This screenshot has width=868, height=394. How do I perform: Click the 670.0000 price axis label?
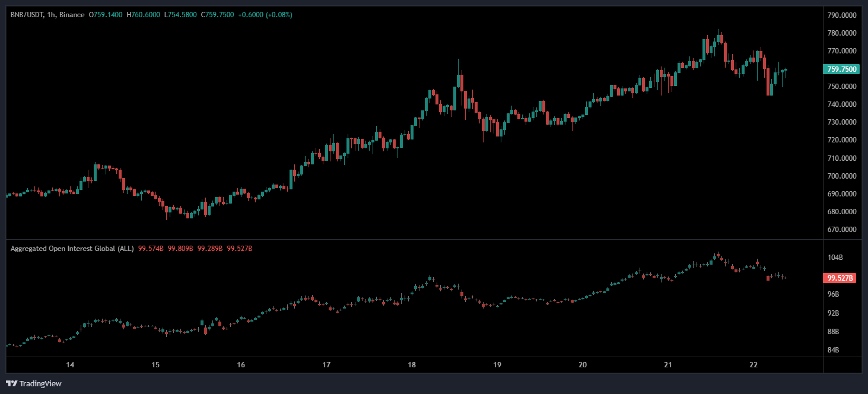pos(841,230)
